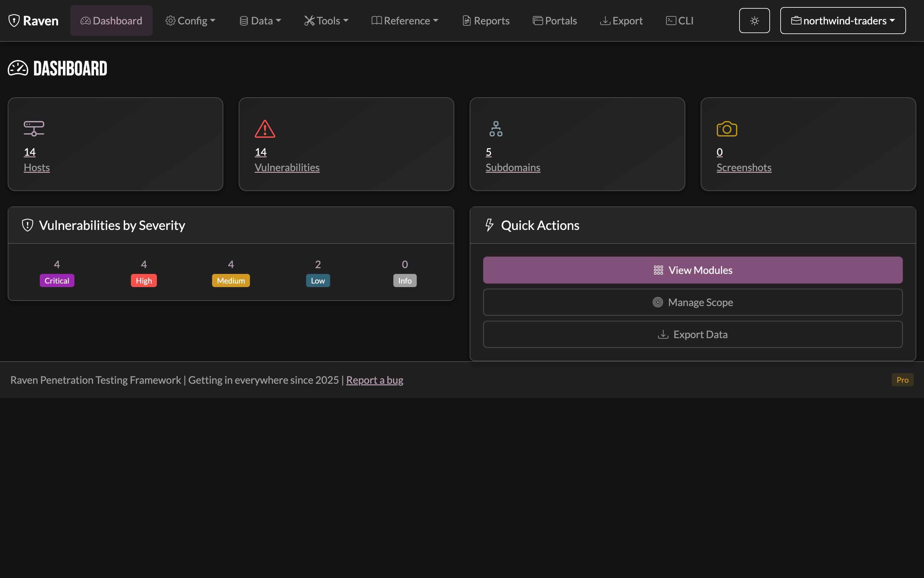Click the Reference book icon
This screenshot has height=578, width=924.
[x=376, y=21]
